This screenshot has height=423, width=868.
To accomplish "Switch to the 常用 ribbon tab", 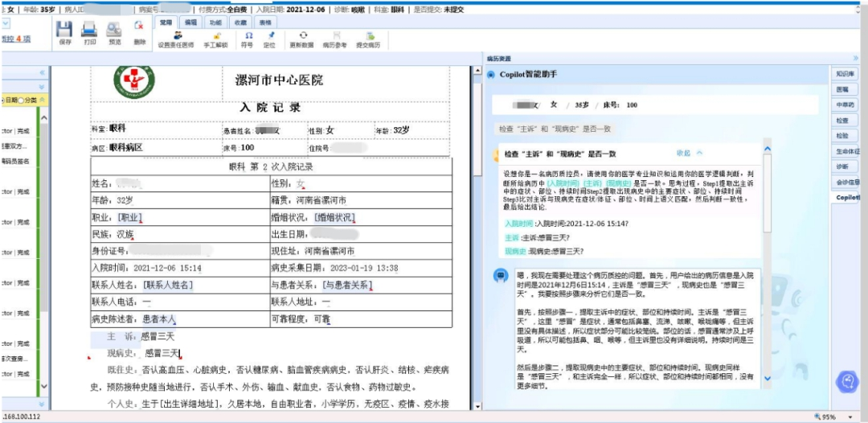I will click(166, 23).
